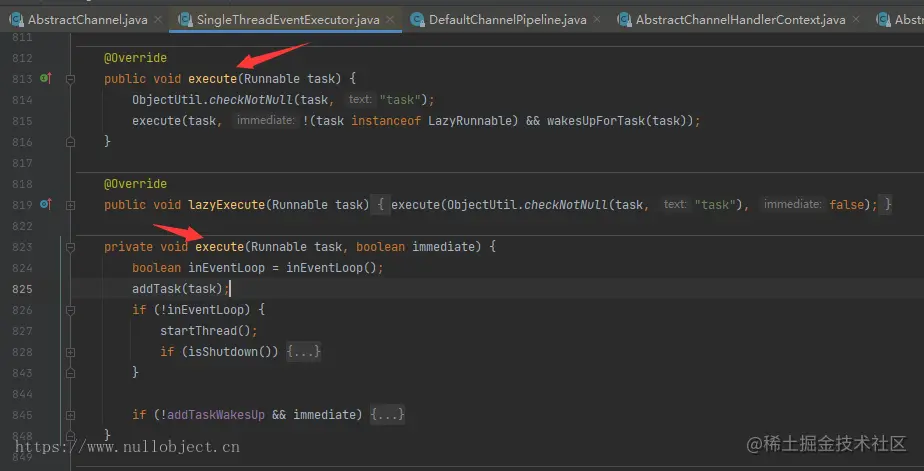Click the 'immediate:' inlay hint on line 815
This screenshot has width=924, height=471.
click(x=265, y=120)
